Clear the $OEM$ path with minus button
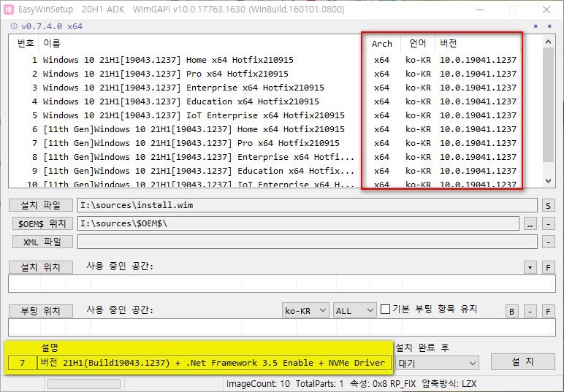The image size is (564, 392). [548, 224]
